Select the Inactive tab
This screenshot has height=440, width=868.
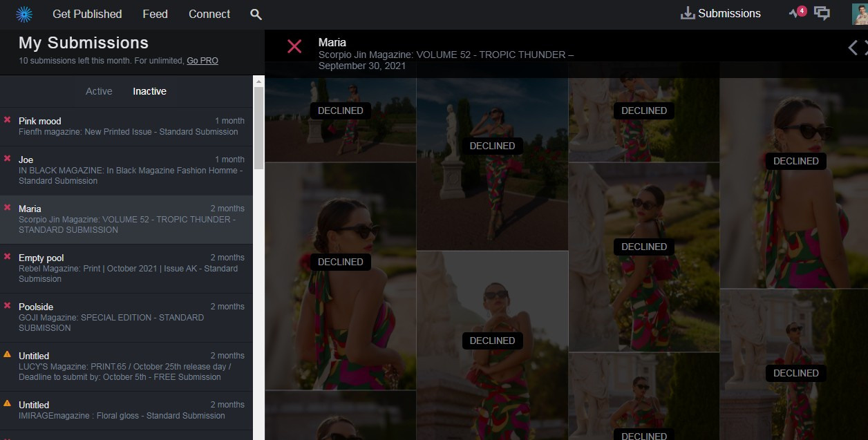pyautogui.click(x=149, y=91)
